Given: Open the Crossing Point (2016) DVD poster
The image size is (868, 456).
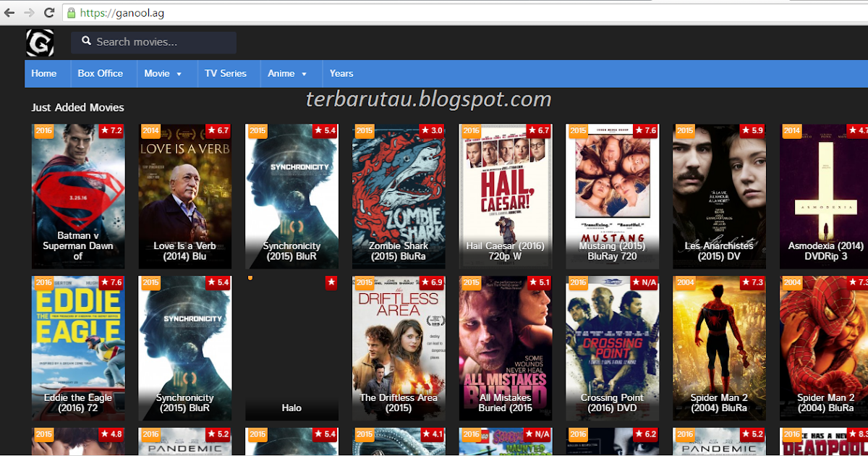Looking at the screenshot, I should pos(612,348).
